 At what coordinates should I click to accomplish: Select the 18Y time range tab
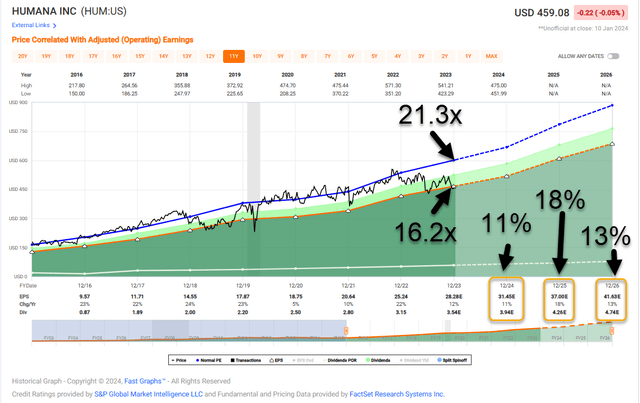70,56
